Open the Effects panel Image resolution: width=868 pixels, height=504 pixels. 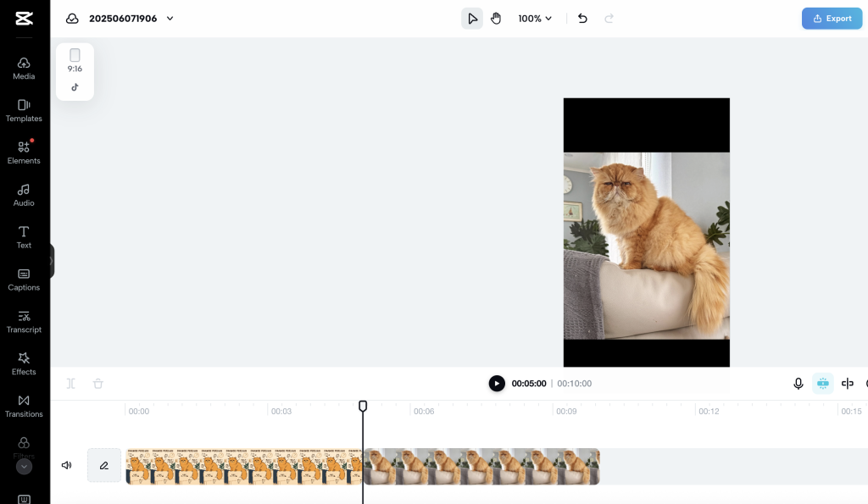[24, 364]
